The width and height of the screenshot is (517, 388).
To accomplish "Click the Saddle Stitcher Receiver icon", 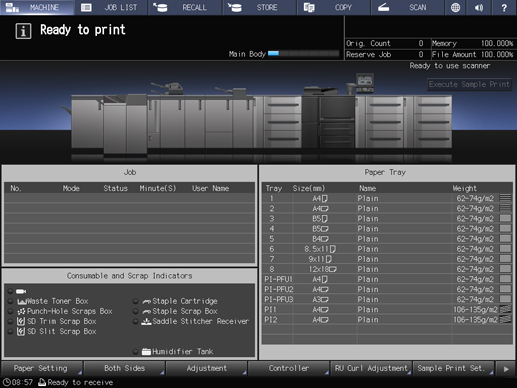I will (146, 321).
